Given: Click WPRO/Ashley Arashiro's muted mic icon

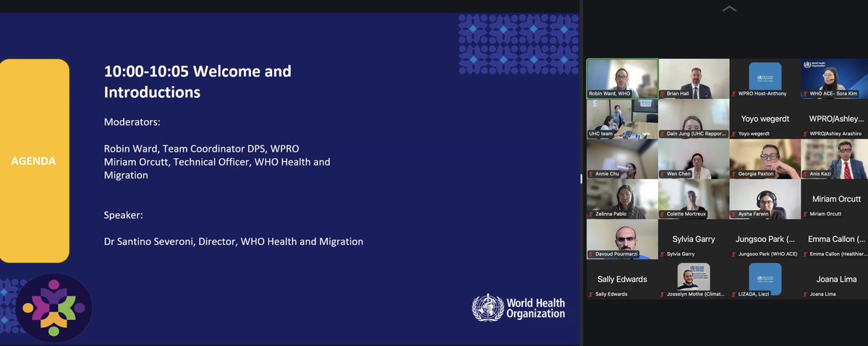Looking at the screenshot, I should pyautogui.click(x=805, y=134).
